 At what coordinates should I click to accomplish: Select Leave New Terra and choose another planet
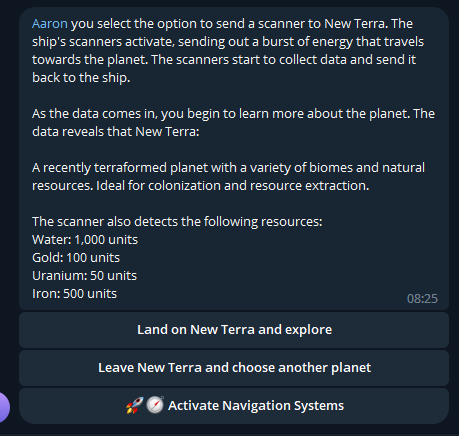[234, 368]
